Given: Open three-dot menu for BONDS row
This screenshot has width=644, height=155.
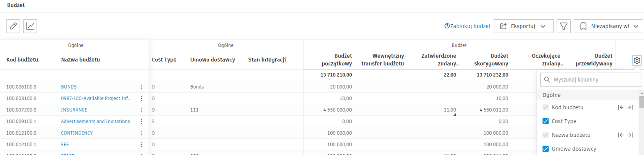Looking at the screenshot, I should pyautogui.click(x=141, y=87).
